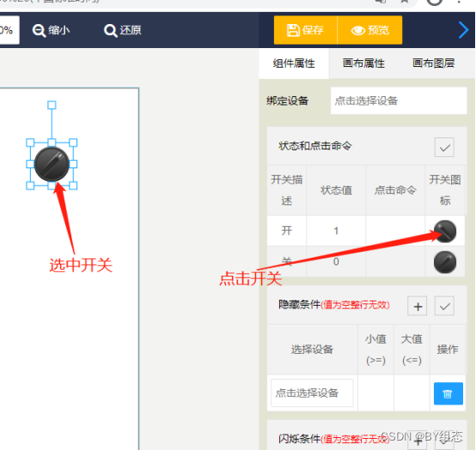Click the zoom percentage box in toolbar

click(x=9, y=30)
